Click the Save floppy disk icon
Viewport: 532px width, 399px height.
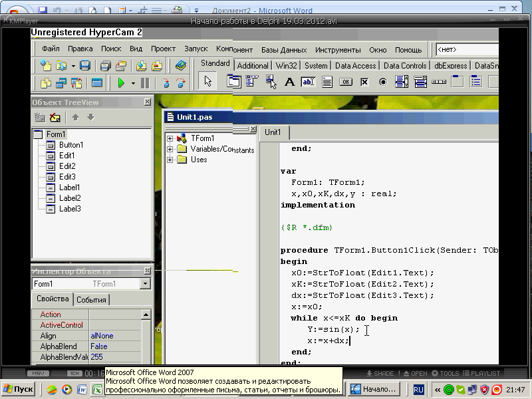tap(85, 65)
